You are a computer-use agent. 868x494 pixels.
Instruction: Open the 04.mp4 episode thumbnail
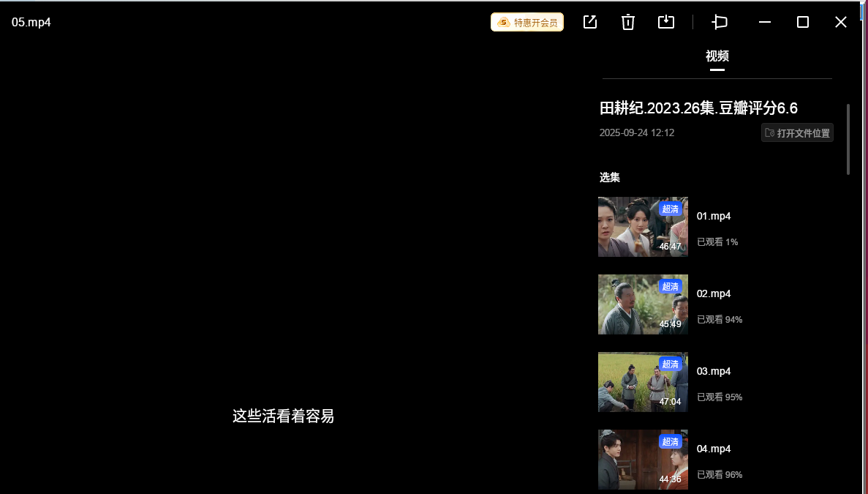pos(642,460)
